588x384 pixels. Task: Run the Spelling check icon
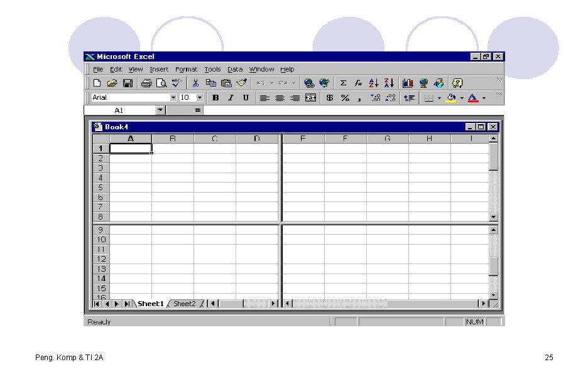(177, 83)
